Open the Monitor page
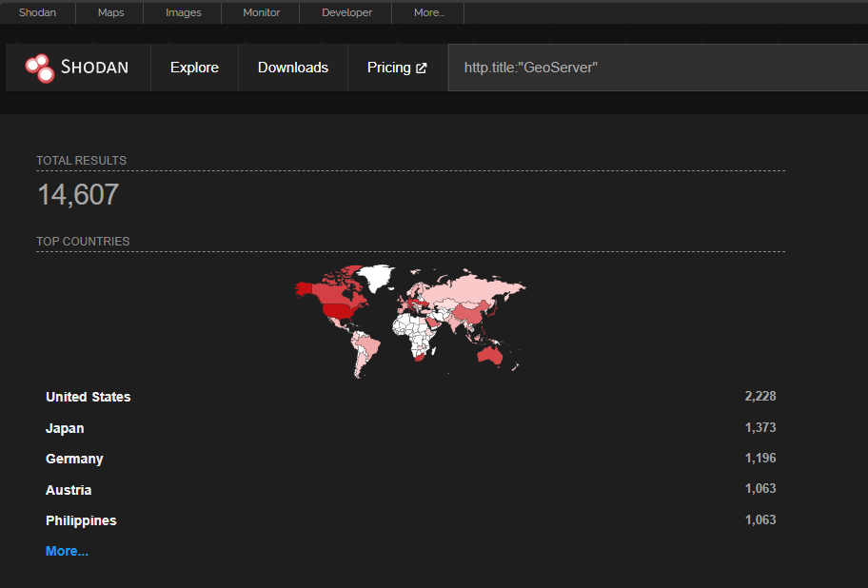Image resolution: width=868 pixels, height=588 pixels. point(260,12)
